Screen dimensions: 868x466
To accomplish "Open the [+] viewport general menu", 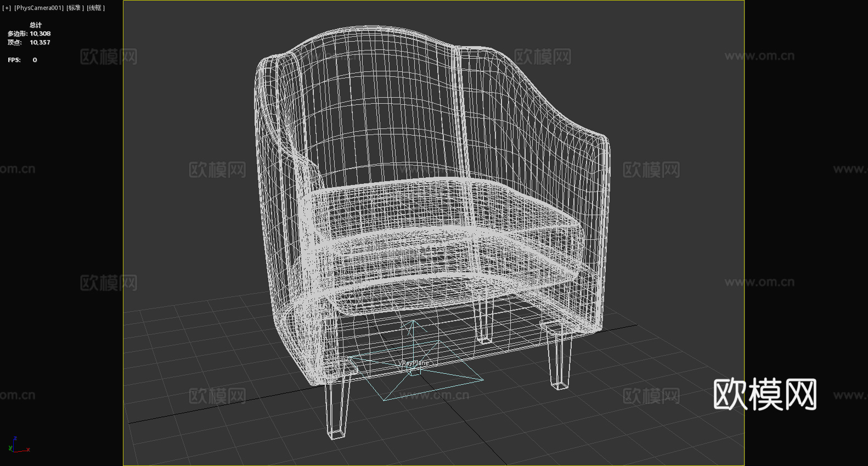I will point(7,8).
